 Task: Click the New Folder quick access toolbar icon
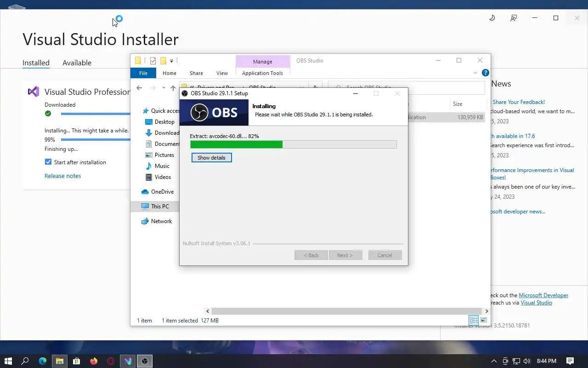(163, 61)
